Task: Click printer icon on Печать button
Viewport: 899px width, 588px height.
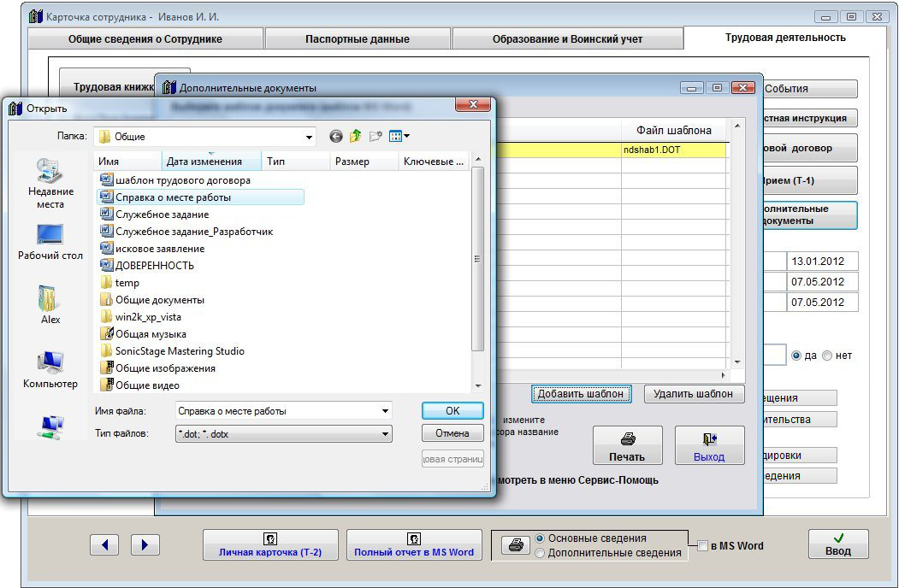Action: (x=628, y=439)
